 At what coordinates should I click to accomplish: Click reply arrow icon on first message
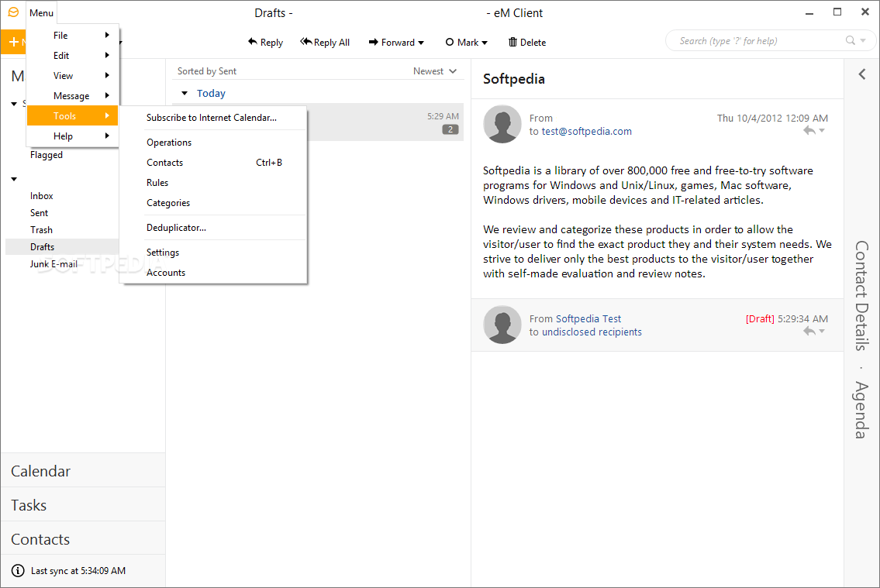(x=809, y=131)
